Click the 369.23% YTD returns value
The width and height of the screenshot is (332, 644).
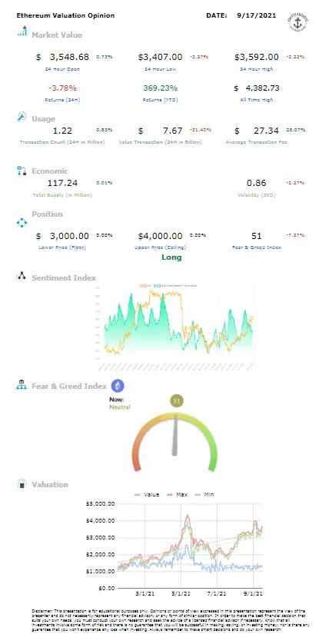click(161, 88)
